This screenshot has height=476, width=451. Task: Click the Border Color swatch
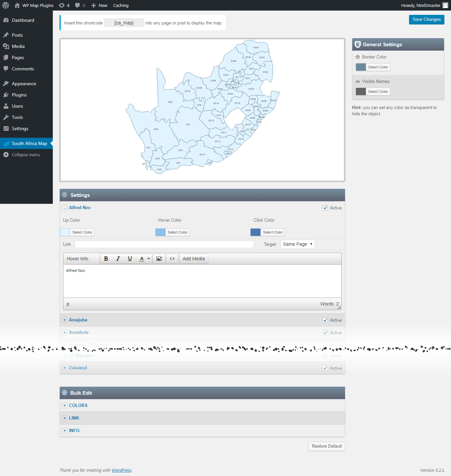tap(361, 67)
